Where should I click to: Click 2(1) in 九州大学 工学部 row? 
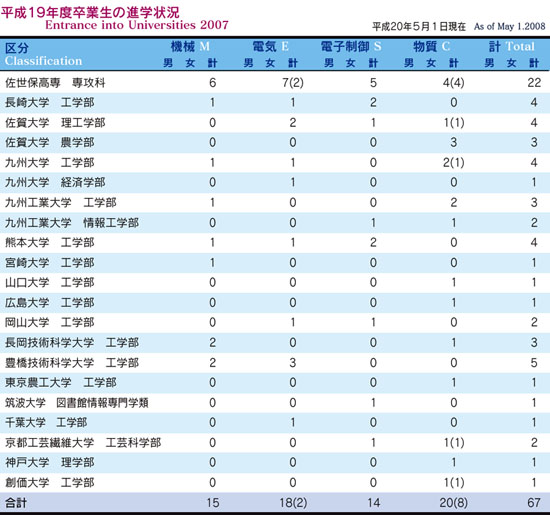[454, 163]
